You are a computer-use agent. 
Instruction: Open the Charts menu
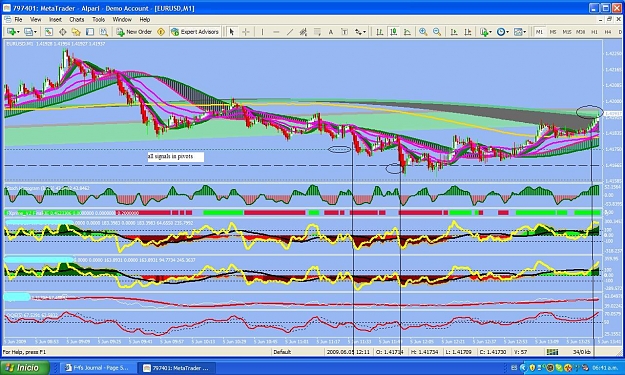click(77, 19)
